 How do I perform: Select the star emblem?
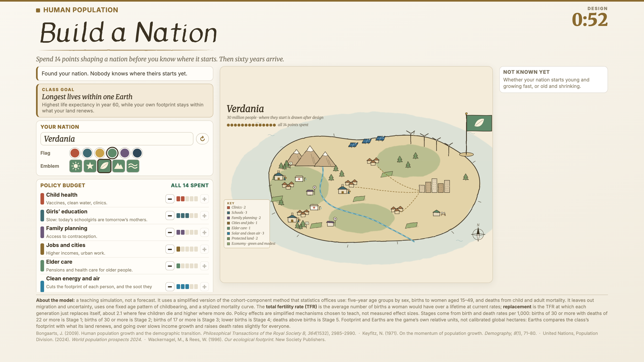[x=90, y=166]
